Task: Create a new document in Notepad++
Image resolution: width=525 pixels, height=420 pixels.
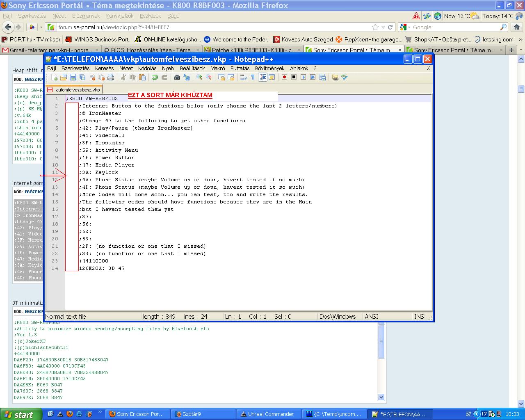Action: (55, 77)
